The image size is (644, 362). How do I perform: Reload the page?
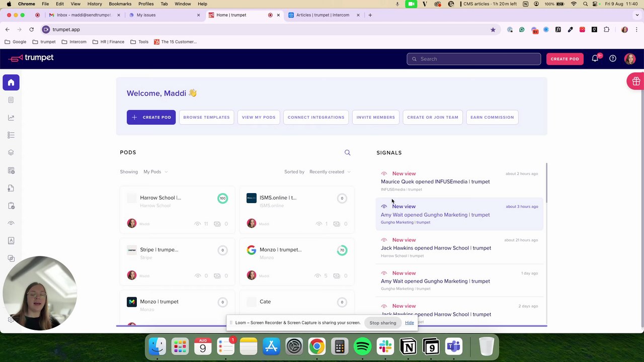coord(31,30)
